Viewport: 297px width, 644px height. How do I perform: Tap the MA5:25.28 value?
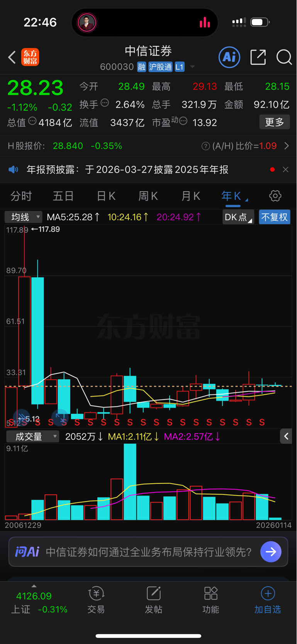[73, 217]
